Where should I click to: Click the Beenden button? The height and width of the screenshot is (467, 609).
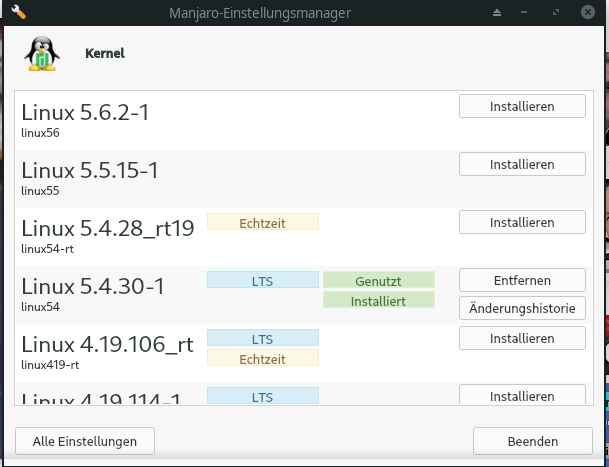pos(532,440)
